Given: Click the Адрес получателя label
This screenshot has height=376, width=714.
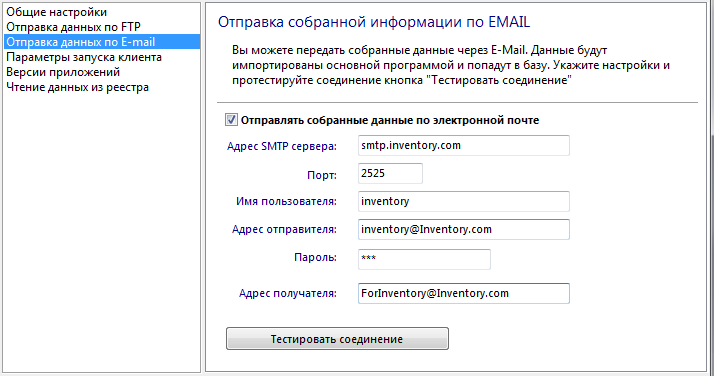Looking at the screenshot, I should [x=288, y=294].
